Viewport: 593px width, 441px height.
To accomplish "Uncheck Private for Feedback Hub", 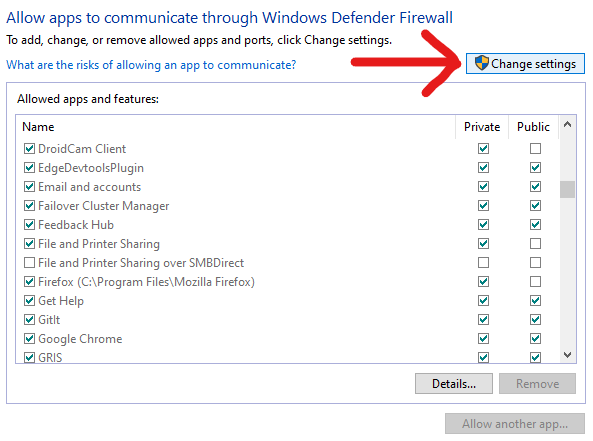I will (x=483, y=225).
